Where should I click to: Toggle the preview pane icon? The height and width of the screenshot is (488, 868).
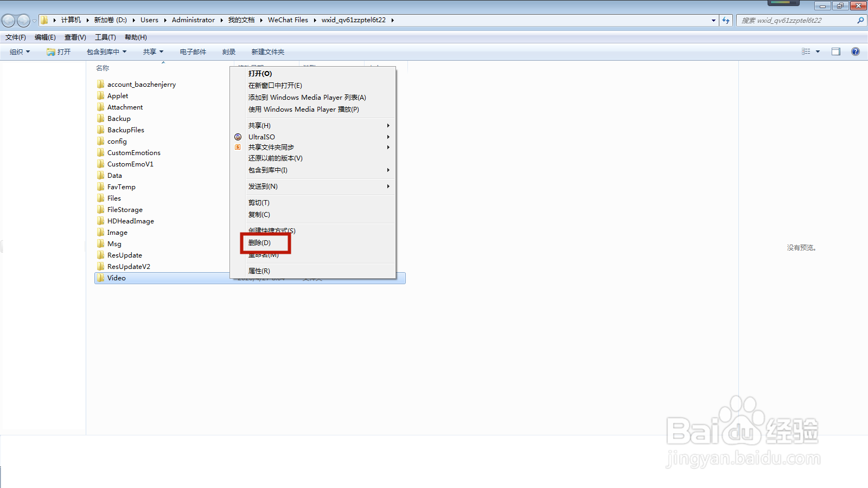(836, 52)
